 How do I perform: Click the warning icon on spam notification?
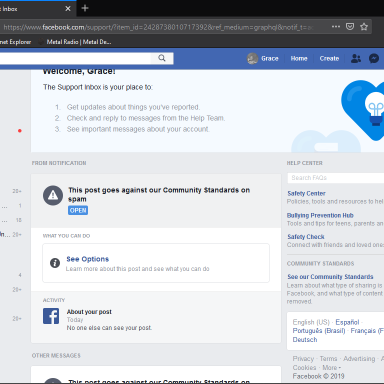click(x=53, y=195)
